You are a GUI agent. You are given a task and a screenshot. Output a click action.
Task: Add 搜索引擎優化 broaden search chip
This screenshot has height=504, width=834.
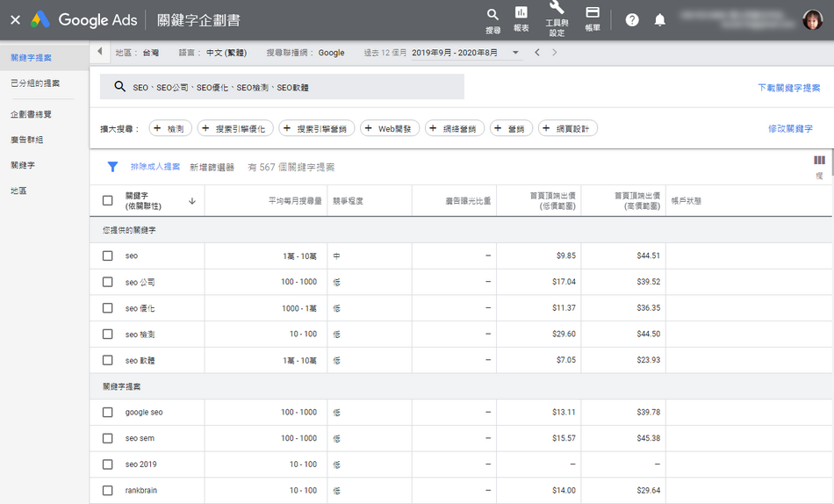point(235,128)
